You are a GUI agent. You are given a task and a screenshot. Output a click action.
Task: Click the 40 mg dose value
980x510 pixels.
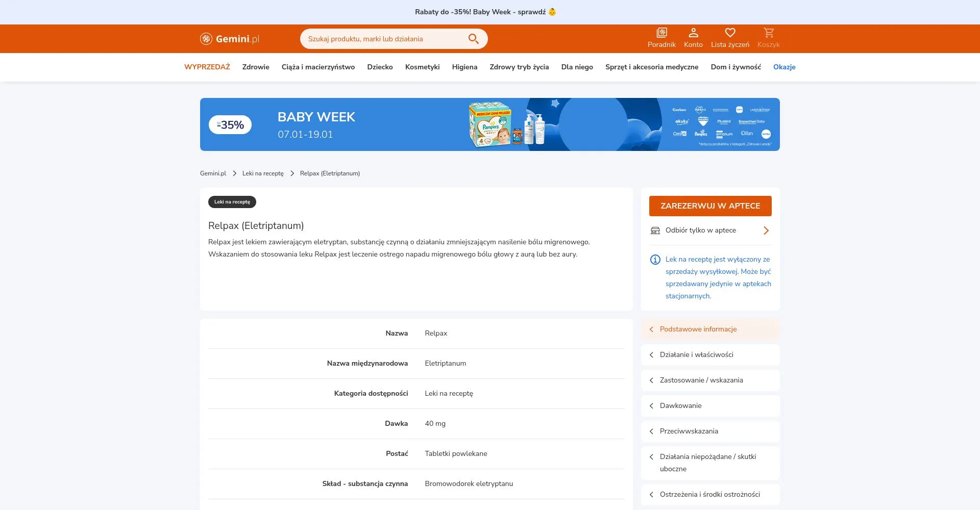pyautogui.click(x=435, y=424)
